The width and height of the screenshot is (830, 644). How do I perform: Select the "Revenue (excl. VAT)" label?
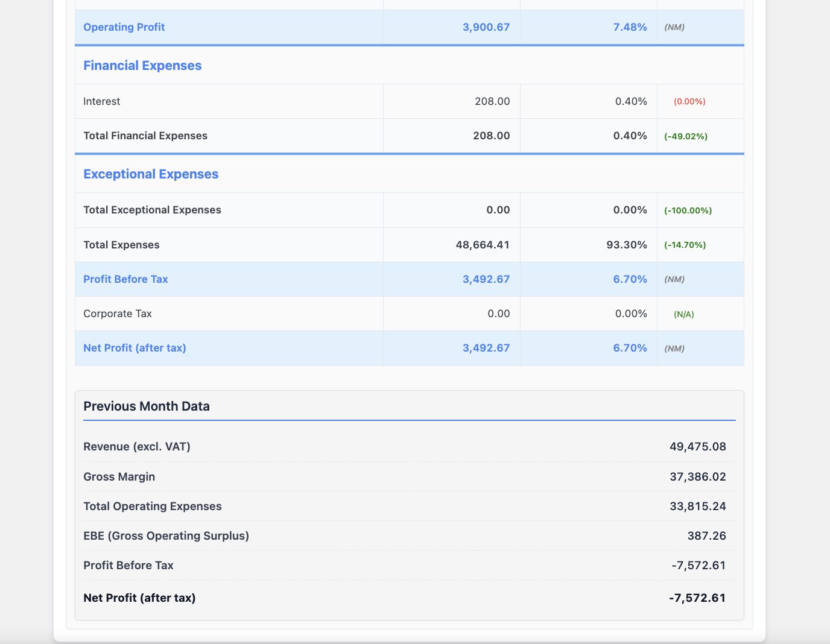coord(137,447)
